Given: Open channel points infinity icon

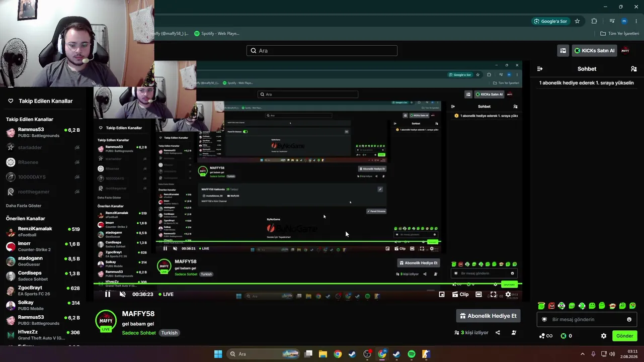Looking at the screenshot, I should [x=545, y=336].
